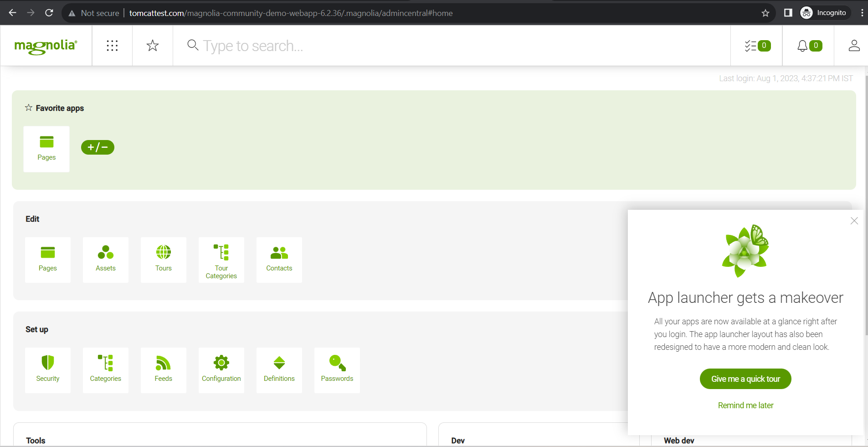868x447 pixels.
Task: Open the Configuration app
Action: (x=221, y=370)
